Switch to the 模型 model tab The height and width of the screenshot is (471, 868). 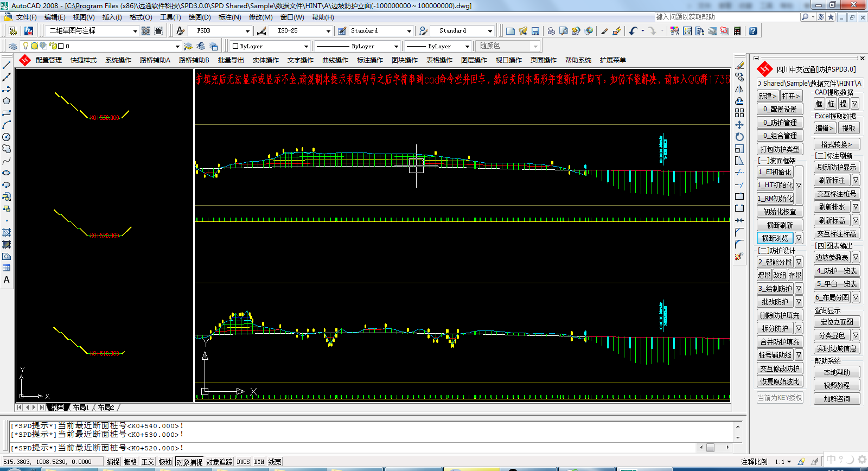pyautogui.click(x=58, y=408)
